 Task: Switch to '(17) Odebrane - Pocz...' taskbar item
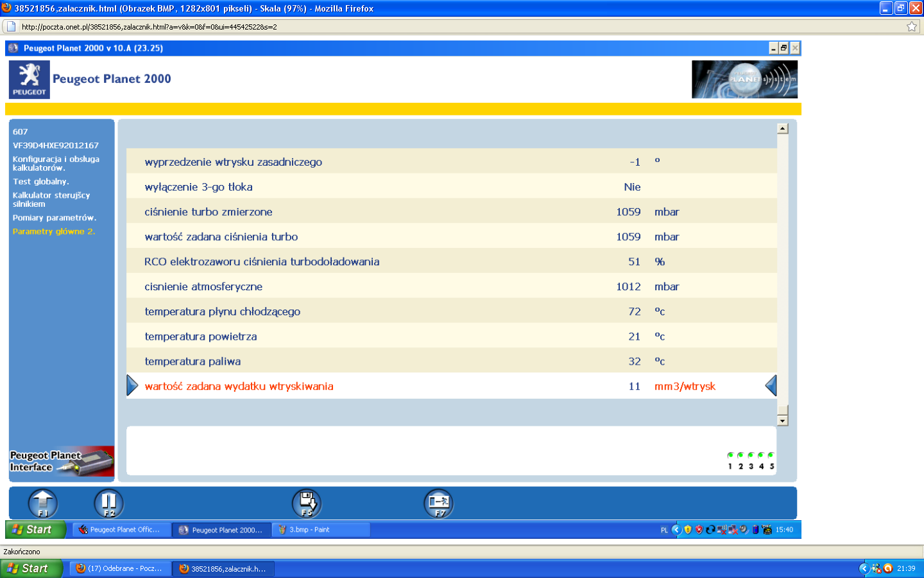(x=120, y=568)
